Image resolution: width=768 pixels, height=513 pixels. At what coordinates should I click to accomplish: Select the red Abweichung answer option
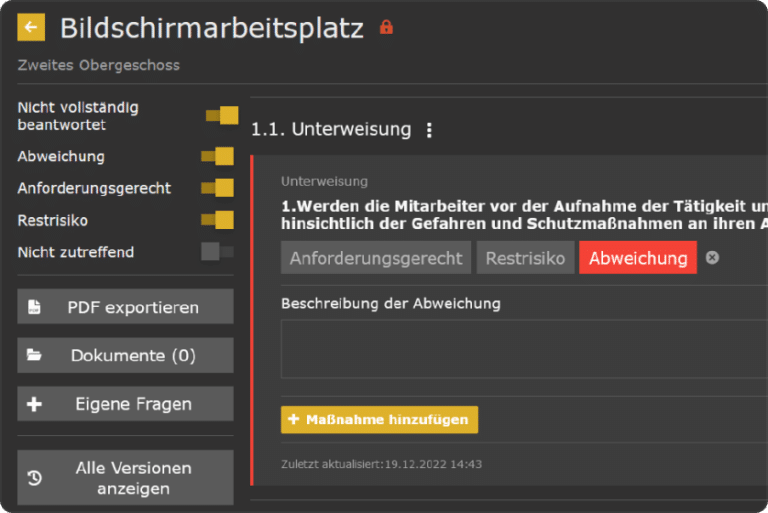point(638,257)
